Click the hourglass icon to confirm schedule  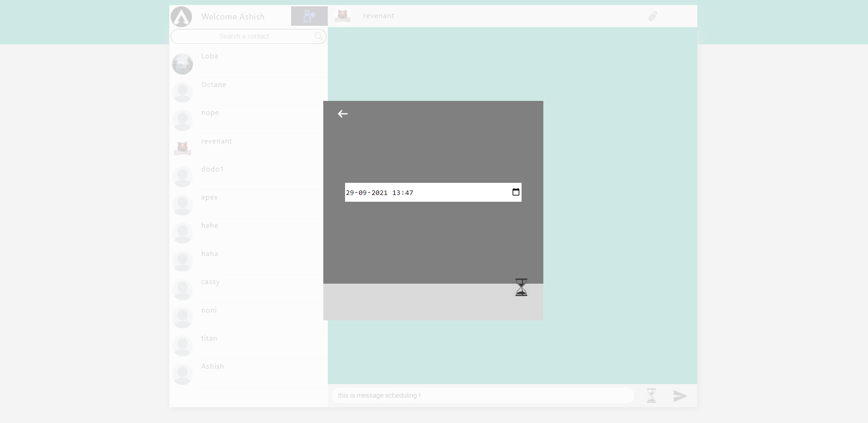pos(521,287)
